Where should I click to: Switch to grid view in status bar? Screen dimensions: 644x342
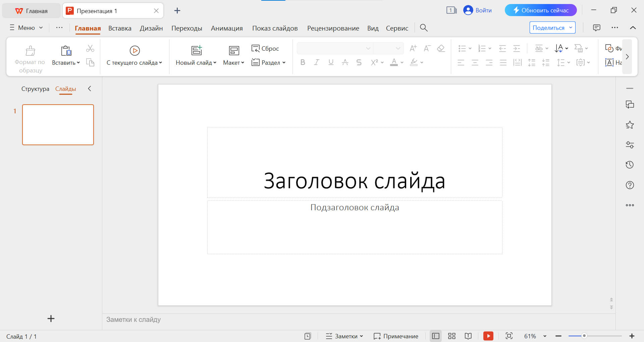pos(452,336)
